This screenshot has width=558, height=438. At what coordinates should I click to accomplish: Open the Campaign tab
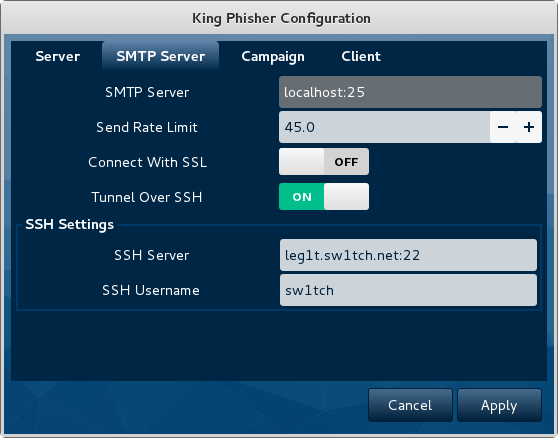click(x=273, y=56)
